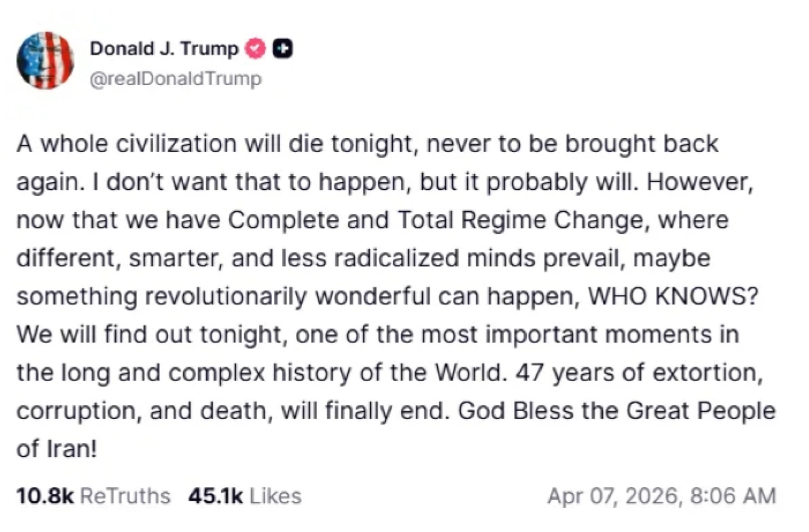
Task: Click the phrase Complete and Total Regime Change
Action: point(436,220)
